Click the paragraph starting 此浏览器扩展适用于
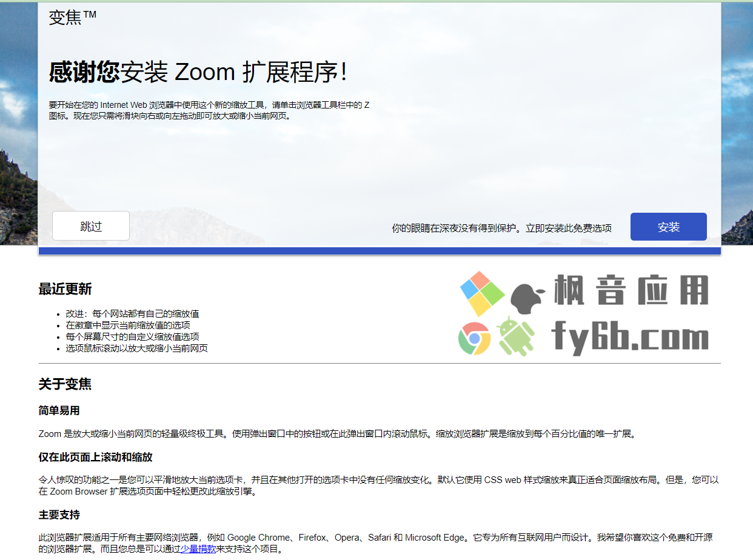753x560 pixels. [x=376, y=544]
